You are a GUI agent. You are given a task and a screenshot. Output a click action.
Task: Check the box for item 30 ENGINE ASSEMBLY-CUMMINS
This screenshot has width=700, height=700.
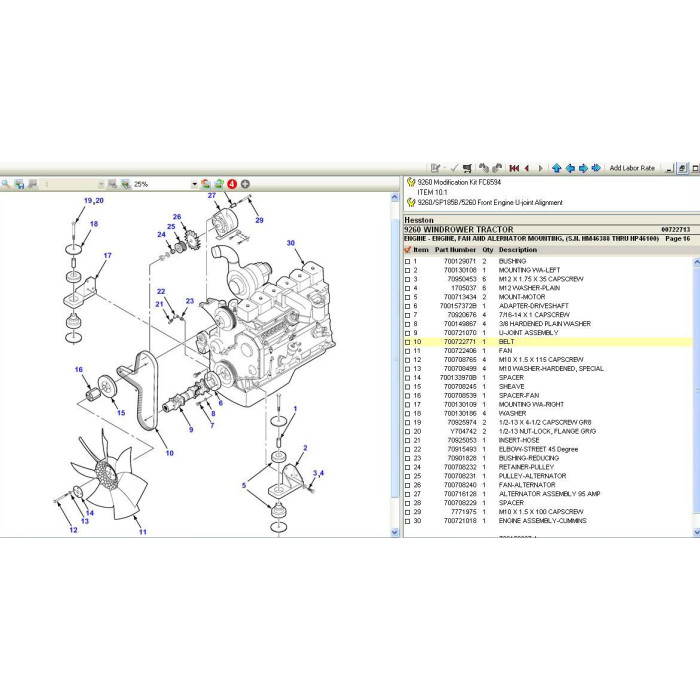[x=407, y=521]
